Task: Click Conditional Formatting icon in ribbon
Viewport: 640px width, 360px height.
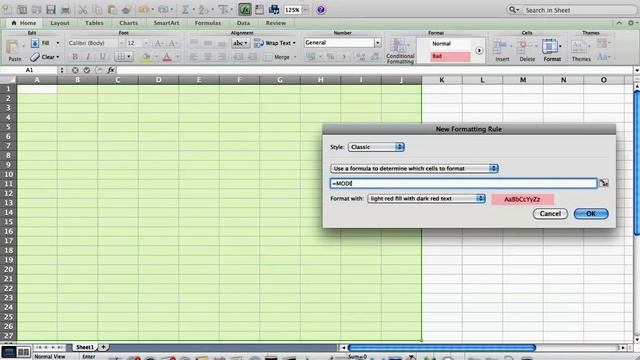Action: click(399, 50)
